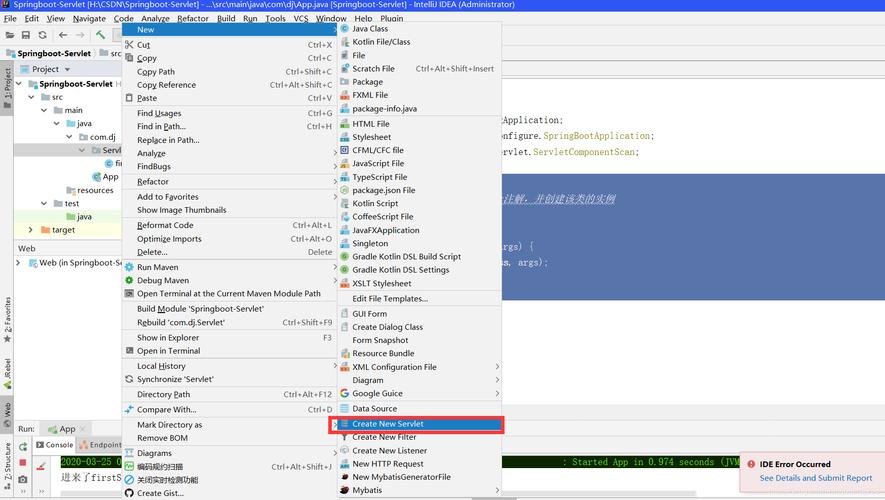Expand Web (in Springboot-Servlet) node
This screenshot has height=500, width=885.
click(18, 263)
